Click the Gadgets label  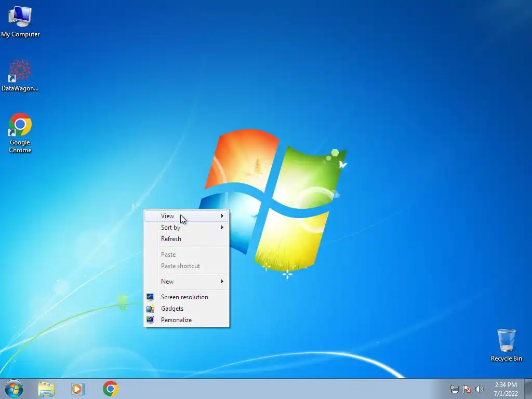(172, 309)
